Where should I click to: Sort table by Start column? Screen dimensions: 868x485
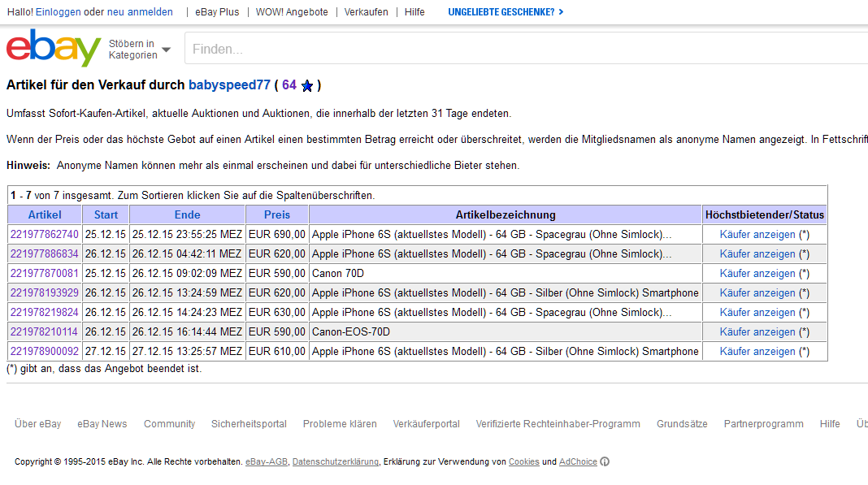pyautogui.click(x=106, y=214)
